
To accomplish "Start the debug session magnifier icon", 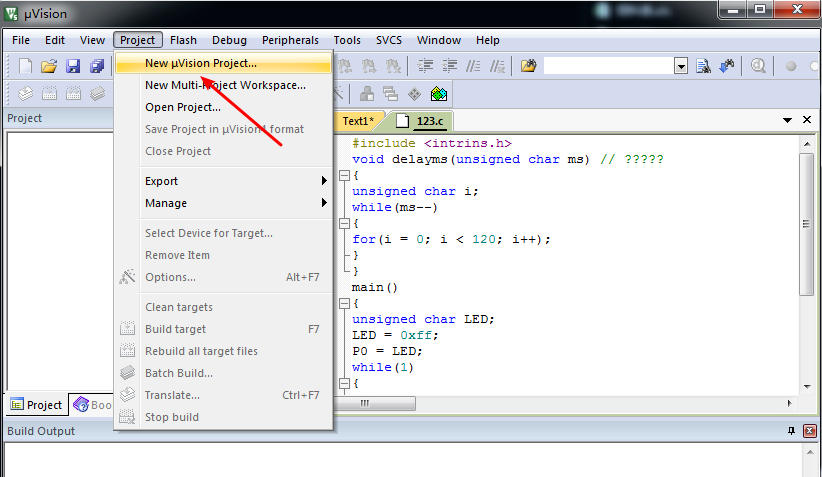I will (x=758, y=66).
